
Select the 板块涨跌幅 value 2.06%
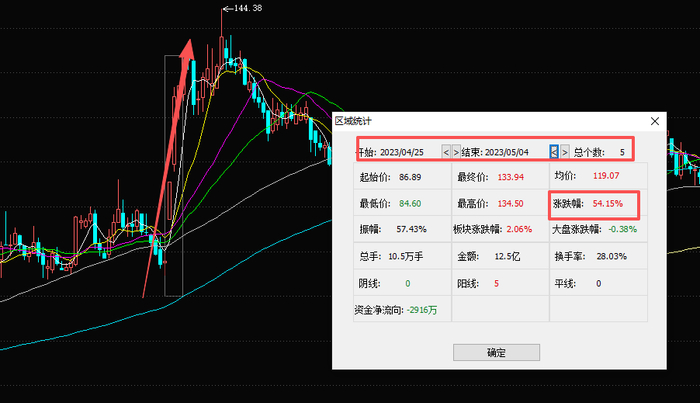coord(519,229)
